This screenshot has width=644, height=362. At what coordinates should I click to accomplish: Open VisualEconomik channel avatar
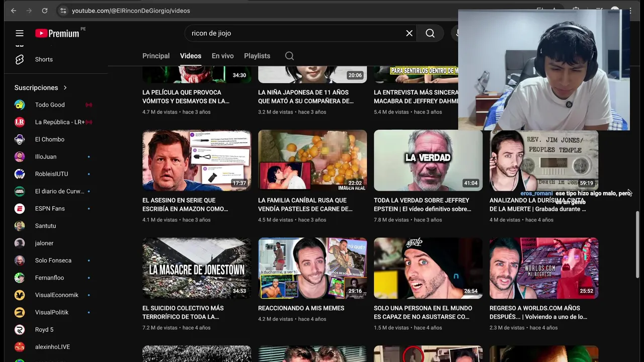click(20, 295)
